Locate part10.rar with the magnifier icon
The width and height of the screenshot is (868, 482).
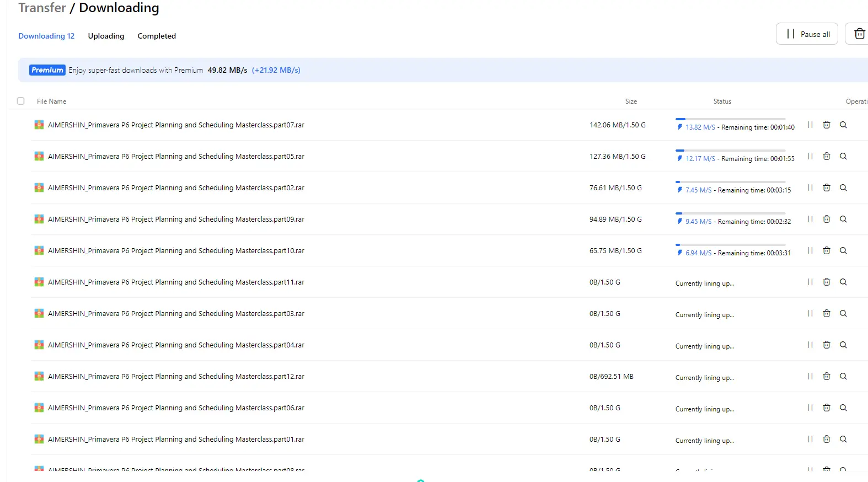843,250
